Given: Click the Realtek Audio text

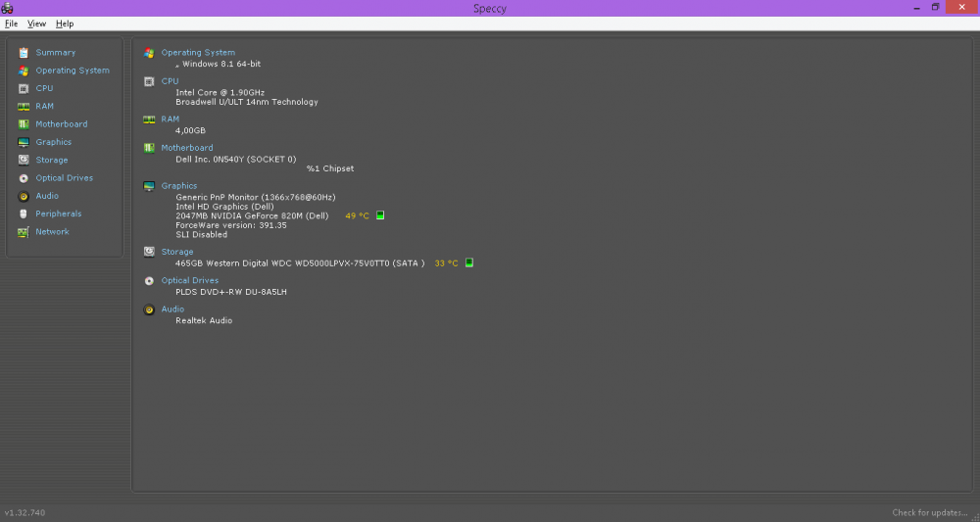Looking at the screenshot, I should pos(204,320).
